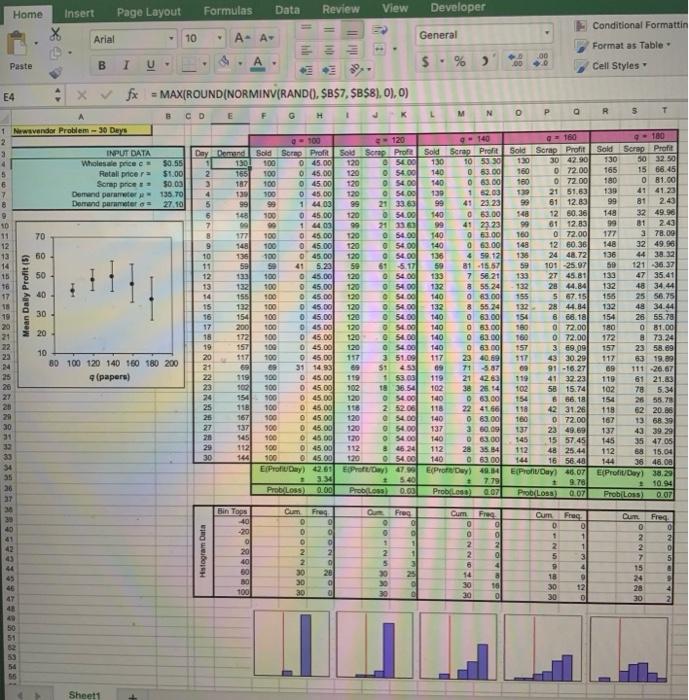689x700 pixels.
Task: Switch to the Formulas tab
Action: point(228,11)
